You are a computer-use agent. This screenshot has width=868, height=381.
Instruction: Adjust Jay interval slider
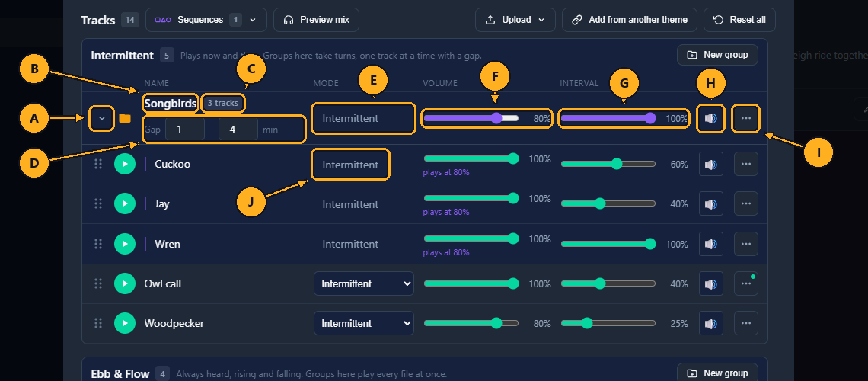pos(608,203)
